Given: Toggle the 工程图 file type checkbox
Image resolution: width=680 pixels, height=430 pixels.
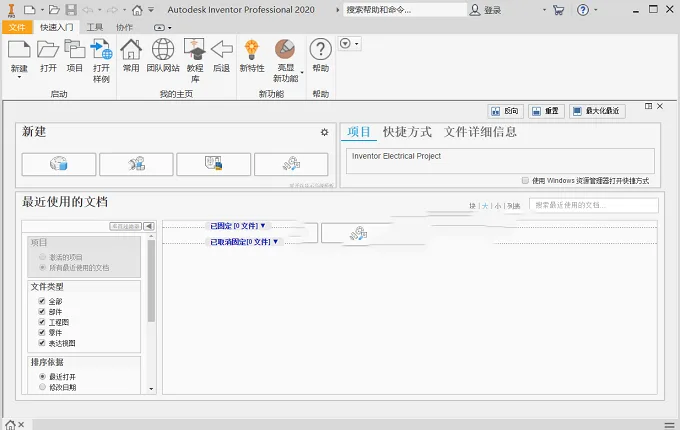Looking at the screenshot, I should pyautogui.click(x=42, y=322).
